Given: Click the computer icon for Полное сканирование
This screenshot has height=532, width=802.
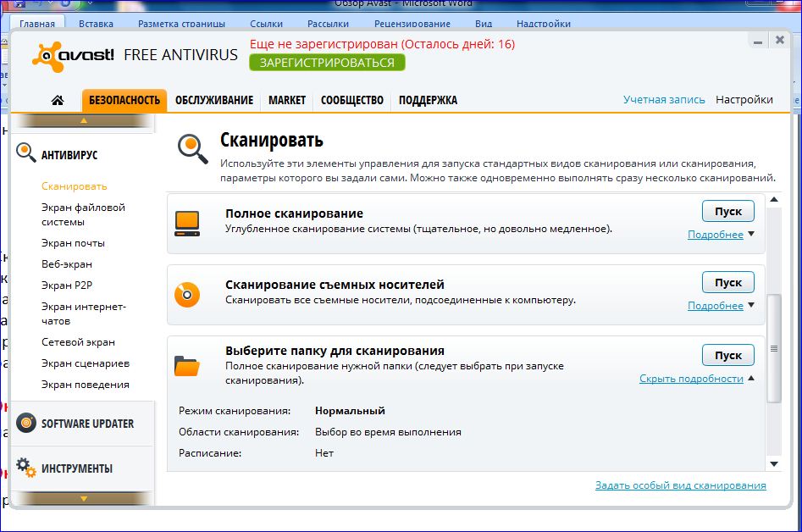Looking at the screenshot, I should [187, 224].
